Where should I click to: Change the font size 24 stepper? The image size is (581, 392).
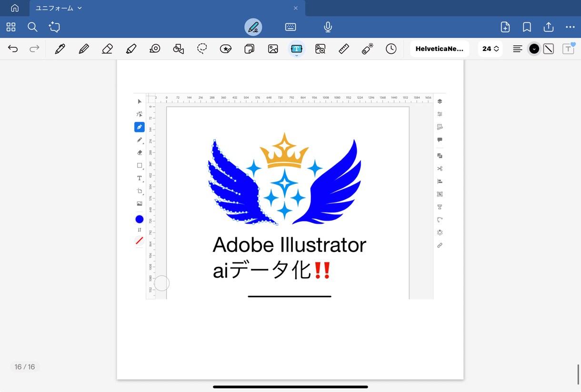(491, 49)
